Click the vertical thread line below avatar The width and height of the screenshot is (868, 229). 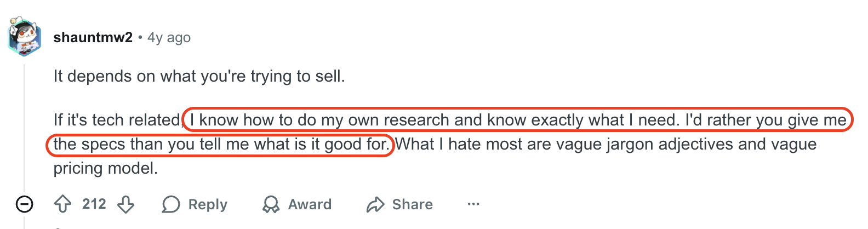[x=25, y=126]
